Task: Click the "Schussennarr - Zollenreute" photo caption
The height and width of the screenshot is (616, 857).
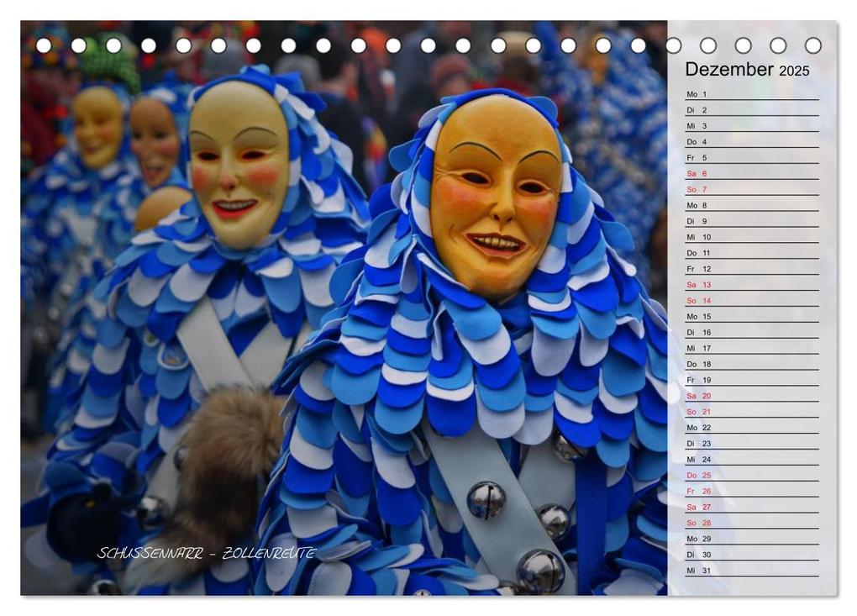Action: [206, 553]
